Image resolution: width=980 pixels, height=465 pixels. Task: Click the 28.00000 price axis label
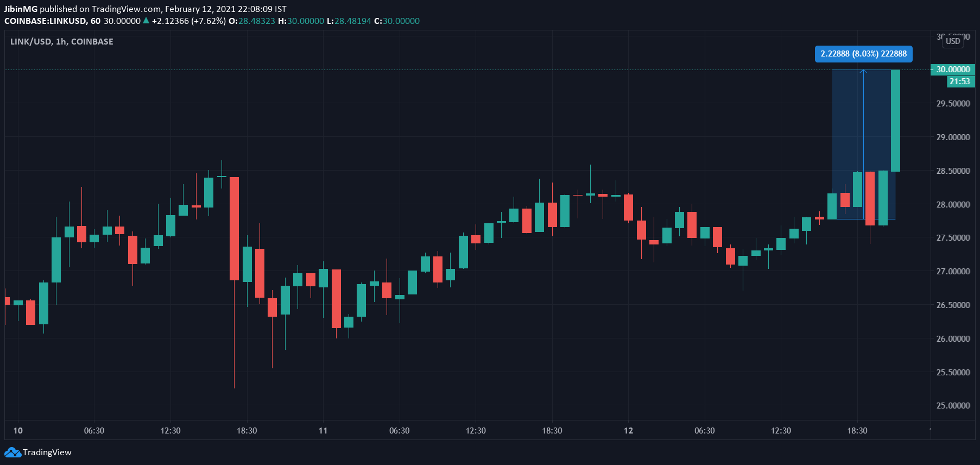pos(953,205)
